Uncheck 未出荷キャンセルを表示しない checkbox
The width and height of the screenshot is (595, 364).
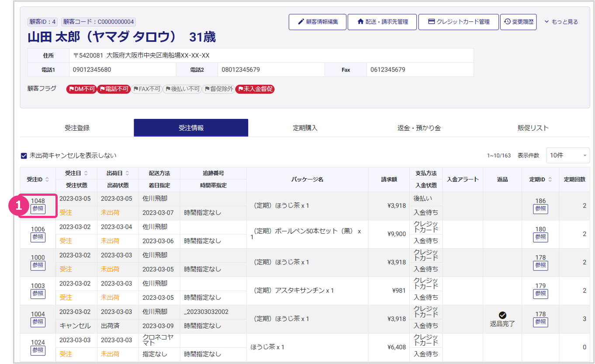pyautogui.click(x=24, y=156)
